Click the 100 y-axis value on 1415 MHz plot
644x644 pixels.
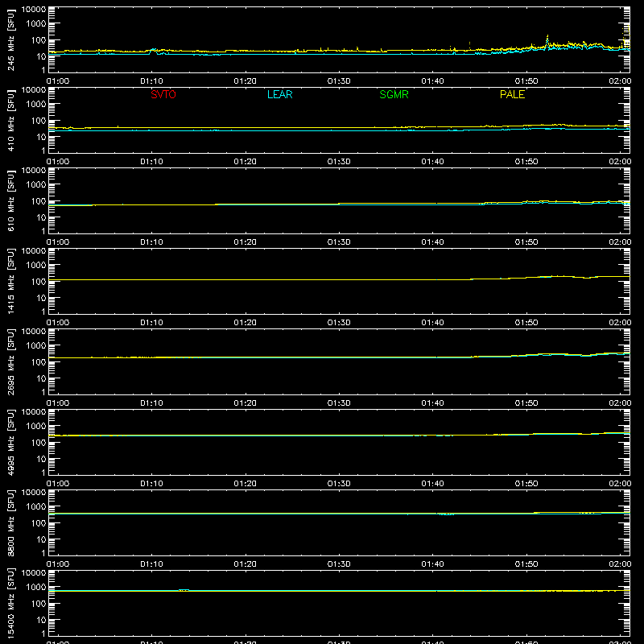point(39,282)
